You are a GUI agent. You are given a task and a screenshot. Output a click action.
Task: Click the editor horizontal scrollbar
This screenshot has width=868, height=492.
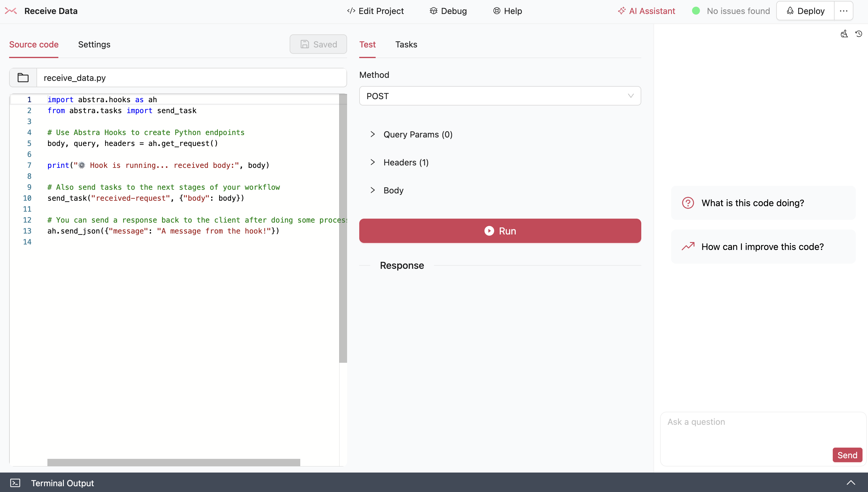click(x=174, y=462)
